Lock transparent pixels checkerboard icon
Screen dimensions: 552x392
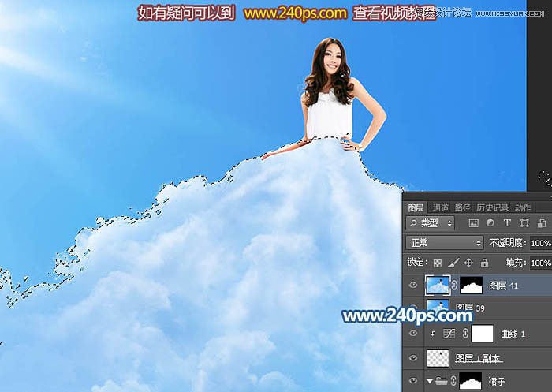(x=437, y=263)
